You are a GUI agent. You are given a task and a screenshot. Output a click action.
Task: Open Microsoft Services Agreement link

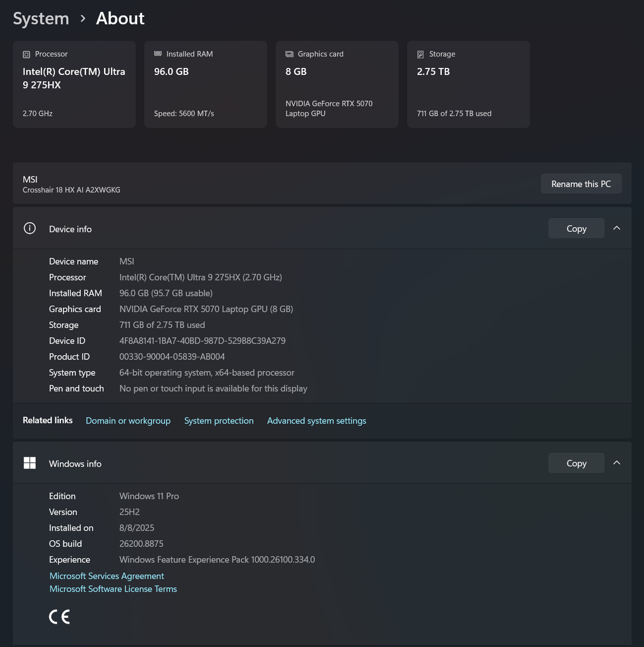click(x=107, y=576)
